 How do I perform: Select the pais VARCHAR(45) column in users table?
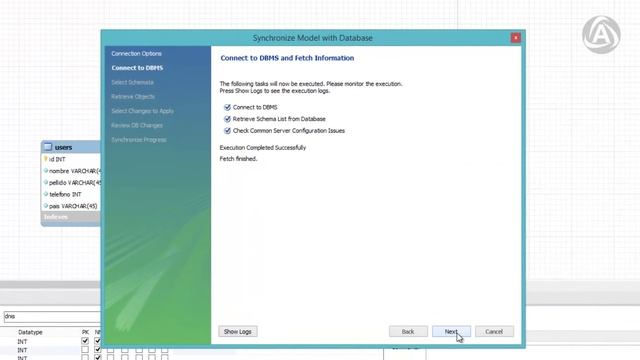[73, 206]
